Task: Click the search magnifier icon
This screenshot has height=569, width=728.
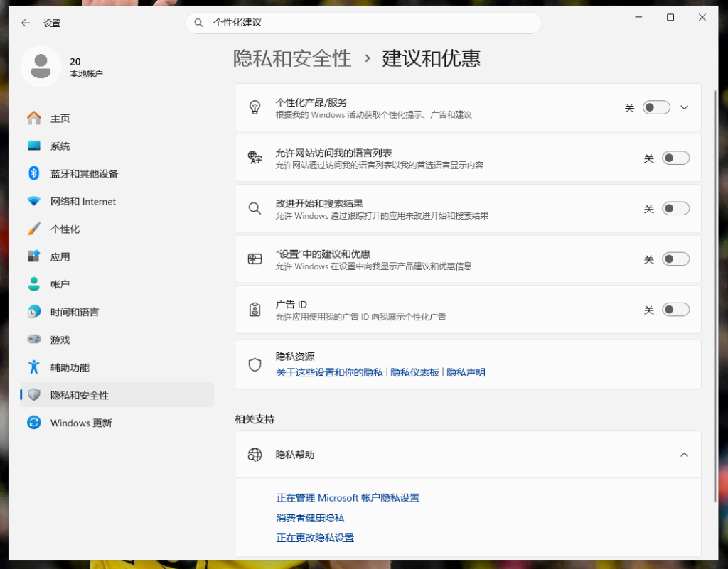Action: coord(199,23)
